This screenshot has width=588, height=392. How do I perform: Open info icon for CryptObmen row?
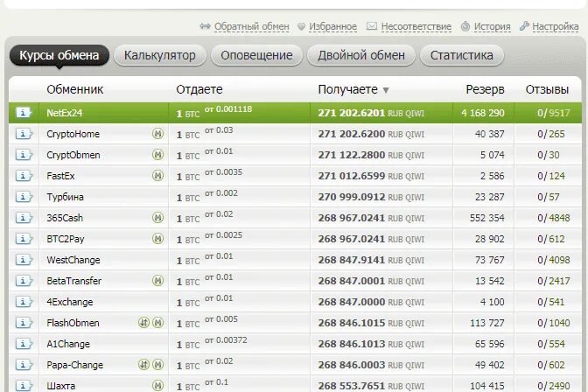pos(24,155)
